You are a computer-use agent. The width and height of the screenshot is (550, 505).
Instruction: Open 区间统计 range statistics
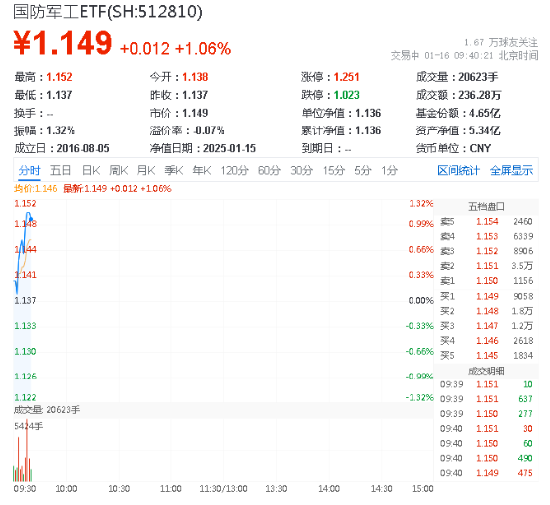[x=458, y=170]
